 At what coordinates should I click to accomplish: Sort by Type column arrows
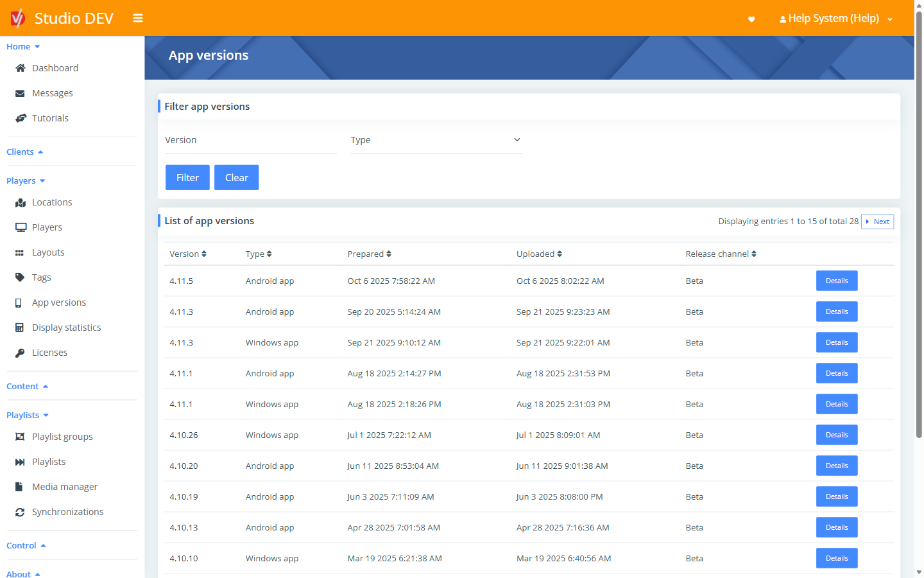(x=269, y=254)
